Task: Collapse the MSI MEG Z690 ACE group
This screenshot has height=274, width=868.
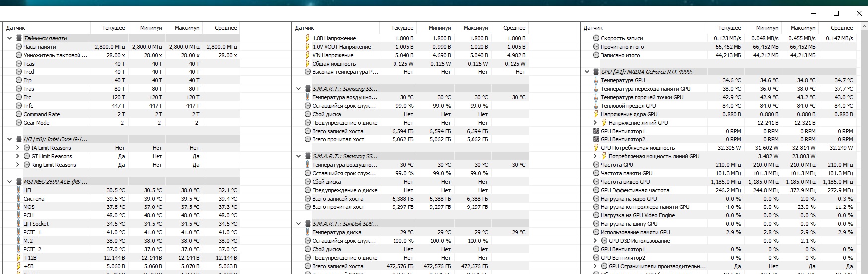Action: (x=9, y=182)
